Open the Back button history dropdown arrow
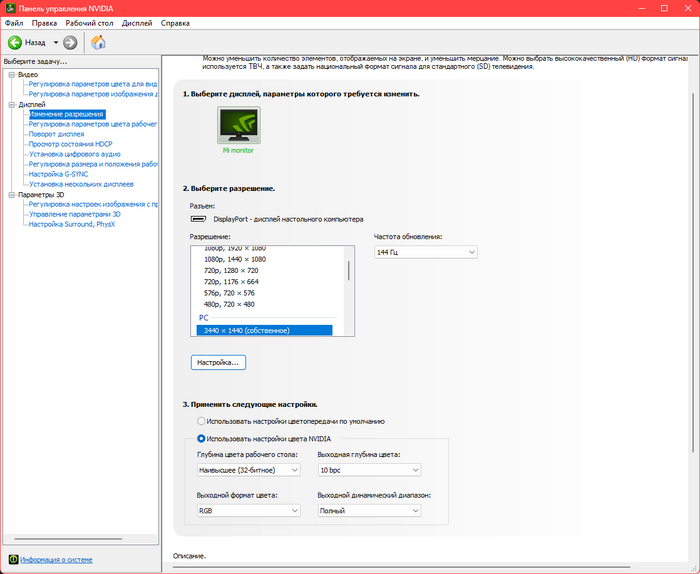Image resolution: width=700 pixels, height=574 pixels. 55,43
